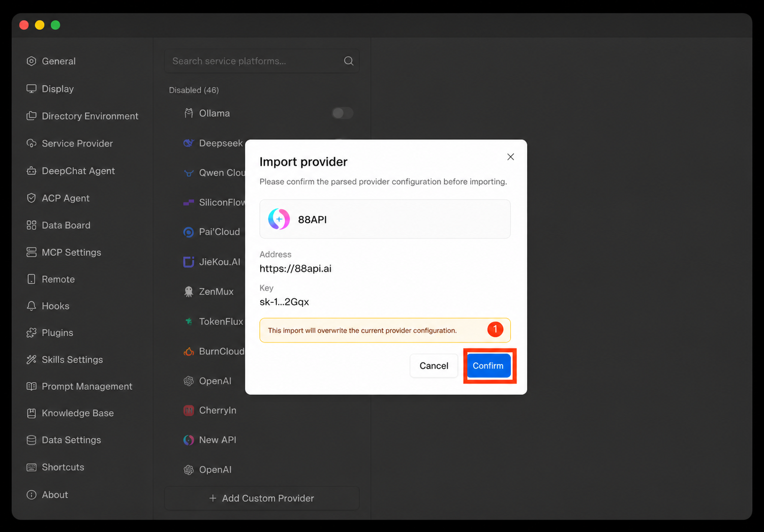Click the Hooks bell icon
This screenshot has width=764, height=532.
coord(32,306)
